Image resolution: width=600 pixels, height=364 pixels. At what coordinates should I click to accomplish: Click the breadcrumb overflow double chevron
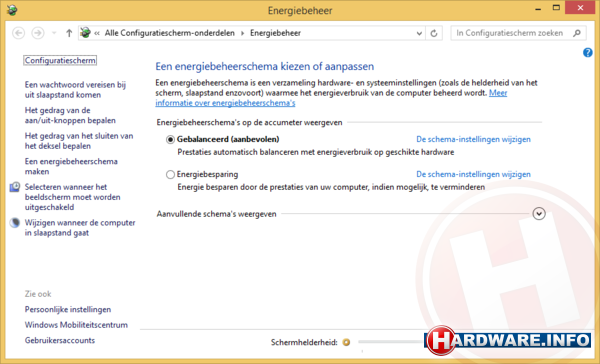(97, 33)
